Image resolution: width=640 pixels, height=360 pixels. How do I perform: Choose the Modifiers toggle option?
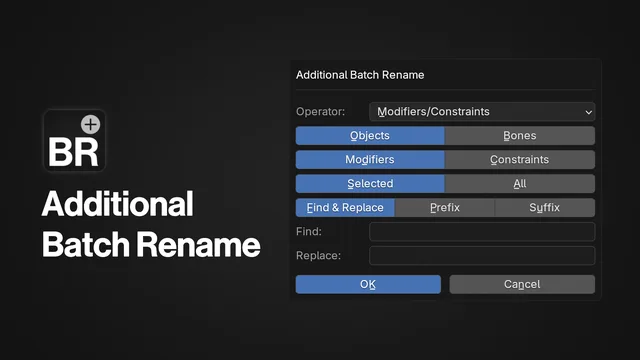point(370,160)
